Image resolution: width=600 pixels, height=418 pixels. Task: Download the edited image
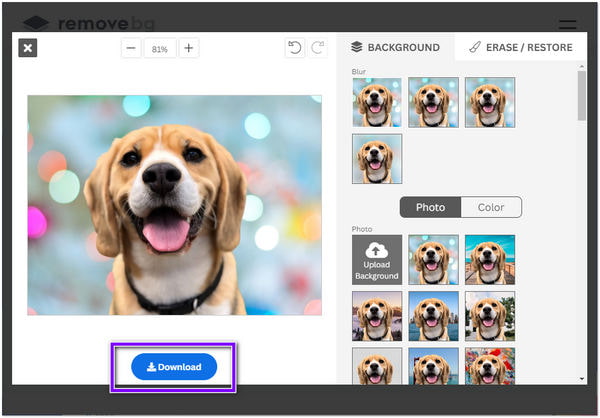click(174, 367)
